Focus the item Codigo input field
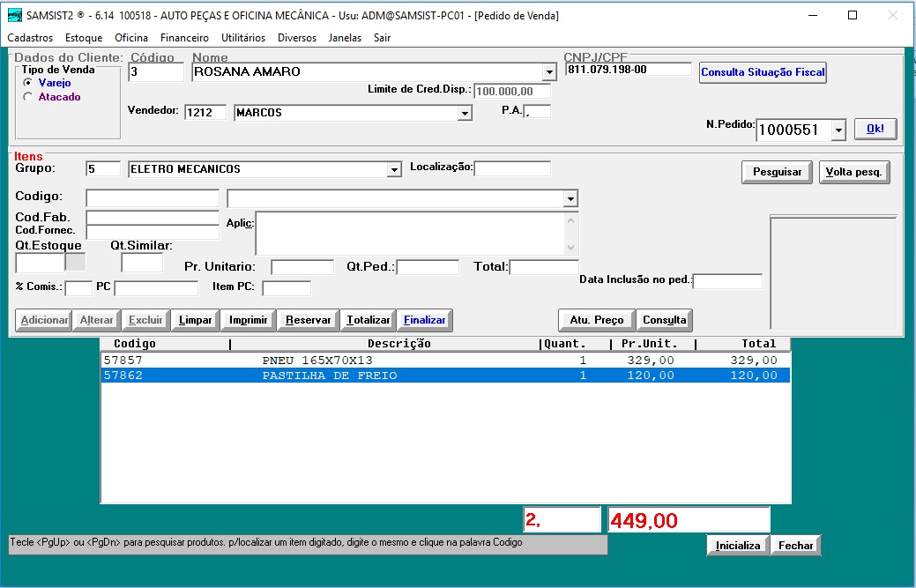Viewport: 916px width, 588px height. pyautogui.click(x=153, y=198)
